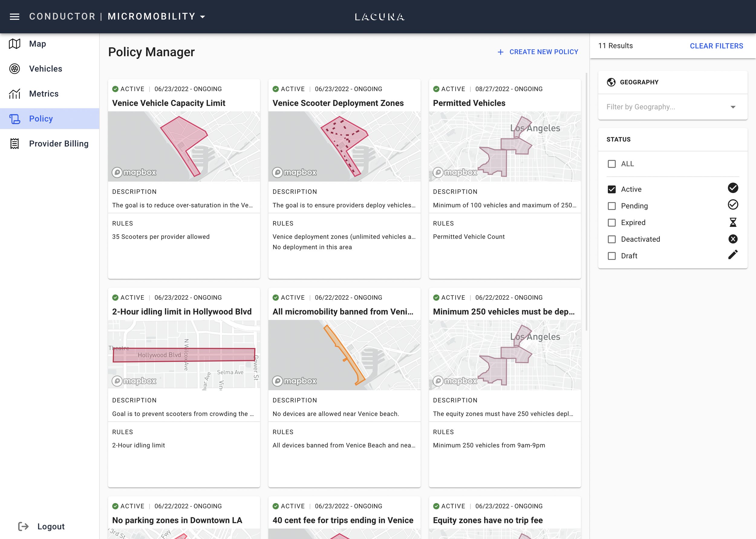Image resolution: width=756 pixels, height=539 pixels.
Task: Click the Logout arrow icon
Action: point(23,526)
